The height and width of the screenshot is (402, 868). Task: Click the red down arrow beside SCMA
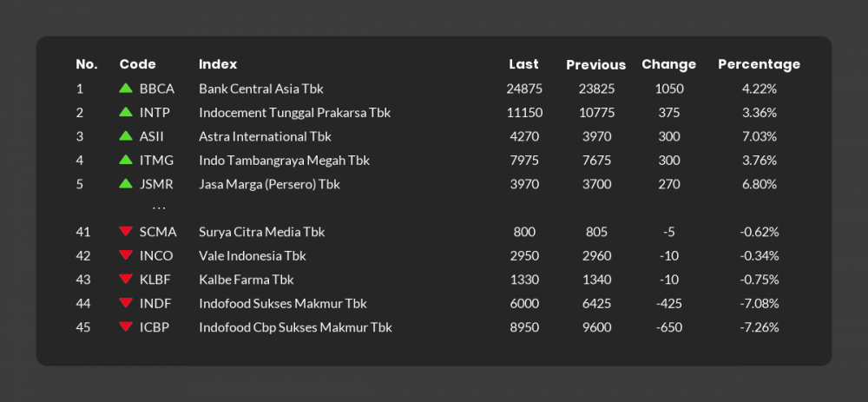point(126,231)
